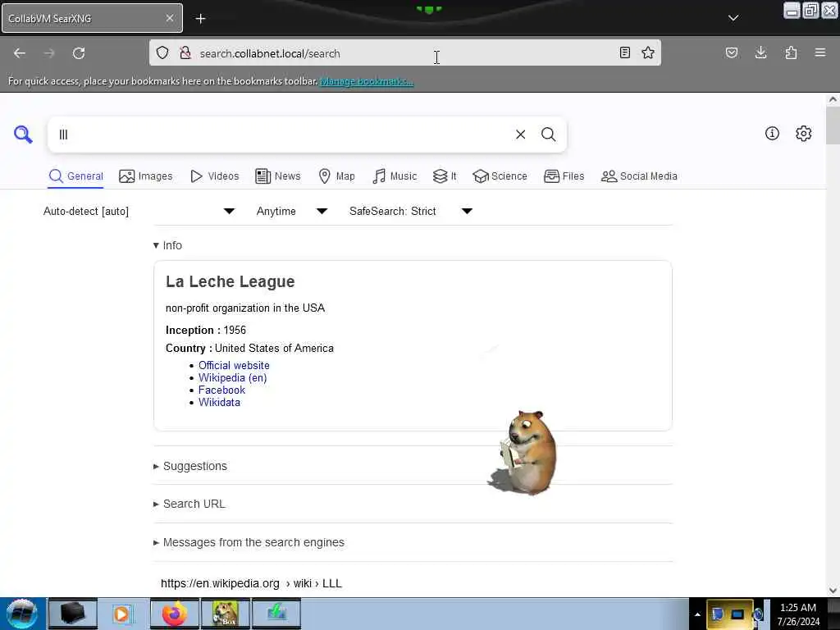The image size is (840, 630).
Task: Open the Downloads panel
Action: click(x=760, y=52)
